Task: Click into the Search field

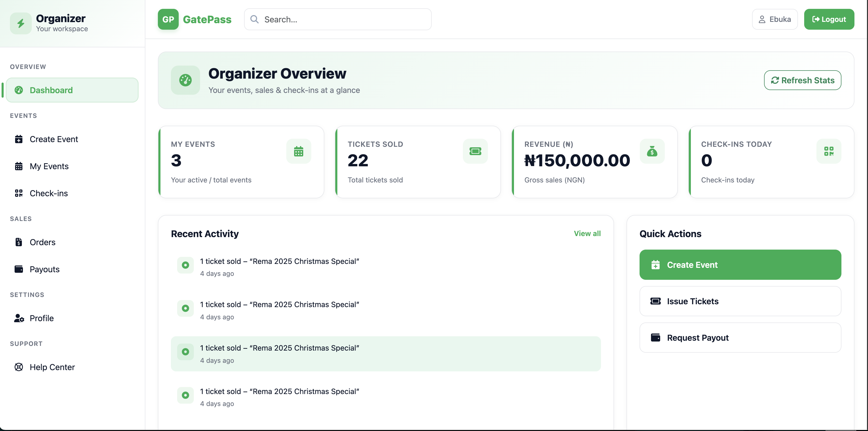Action: pos(344,19)
